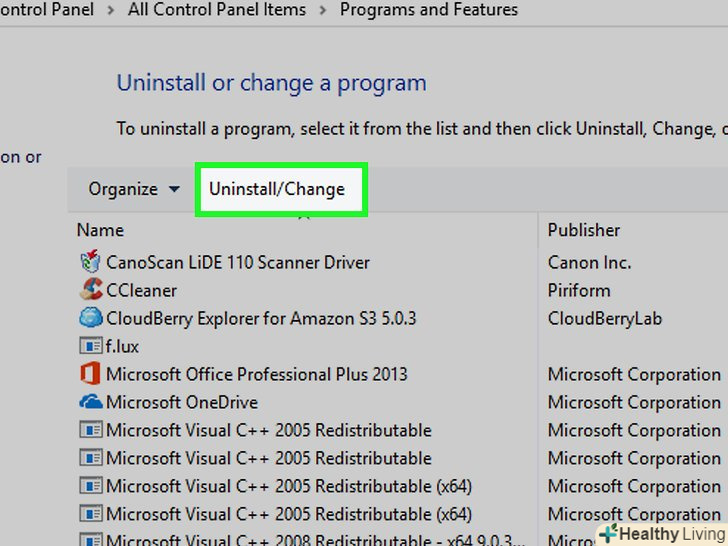Open the Organize dropdown menu
This screenshot has width=728, height=546.
[x=134, y=189]
